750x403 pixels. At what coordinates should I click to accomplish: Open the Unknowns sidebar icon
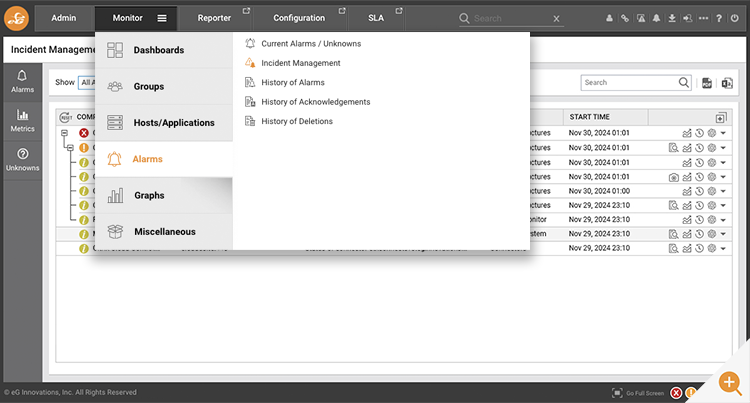coord(22,160)
